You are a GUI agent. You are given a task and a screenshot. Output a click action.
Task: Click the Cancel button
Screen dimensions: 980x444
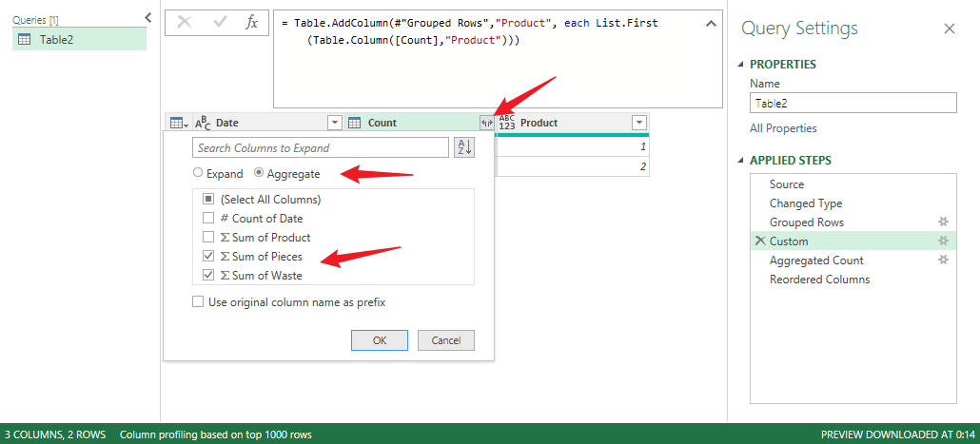446,340
